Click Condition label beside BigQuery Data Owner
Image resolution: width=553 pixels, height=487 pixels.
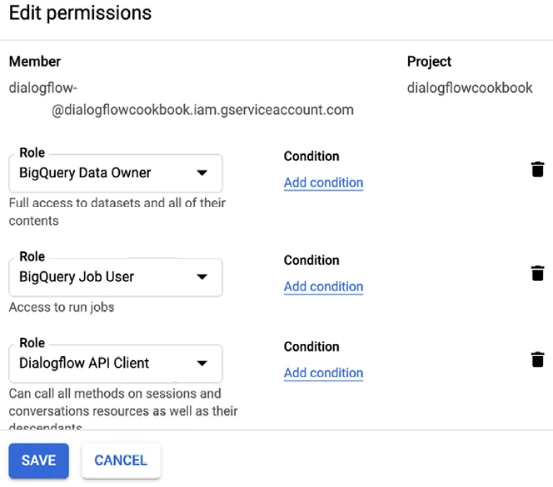click(x=311, y=156)
